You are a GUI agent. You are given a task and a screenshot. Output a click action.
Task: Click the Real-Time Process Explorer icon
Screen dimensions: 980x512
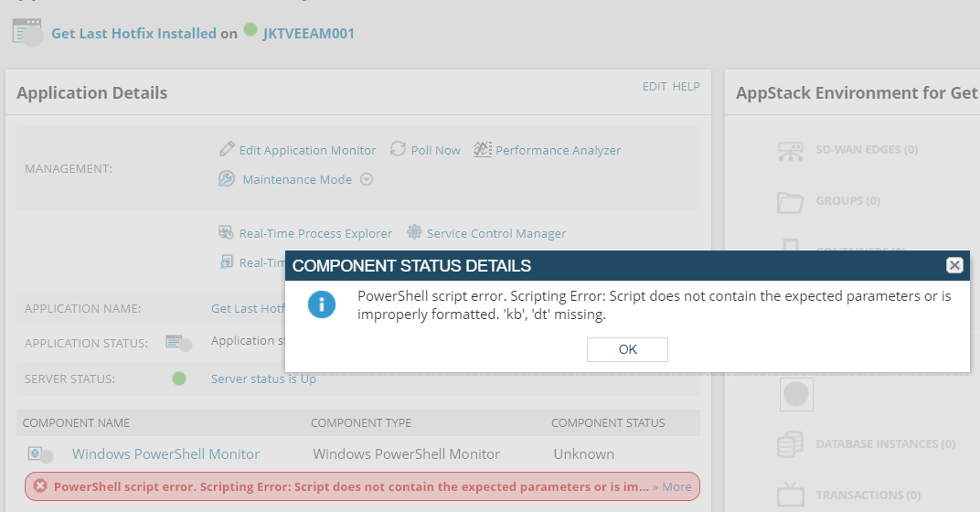[226, 232]
